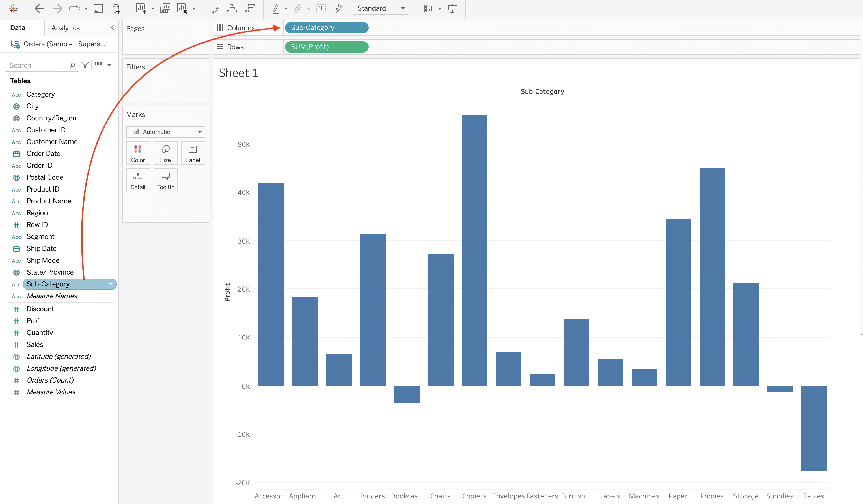Switch to the Analytics tab
863x504 pixels.
65,27
